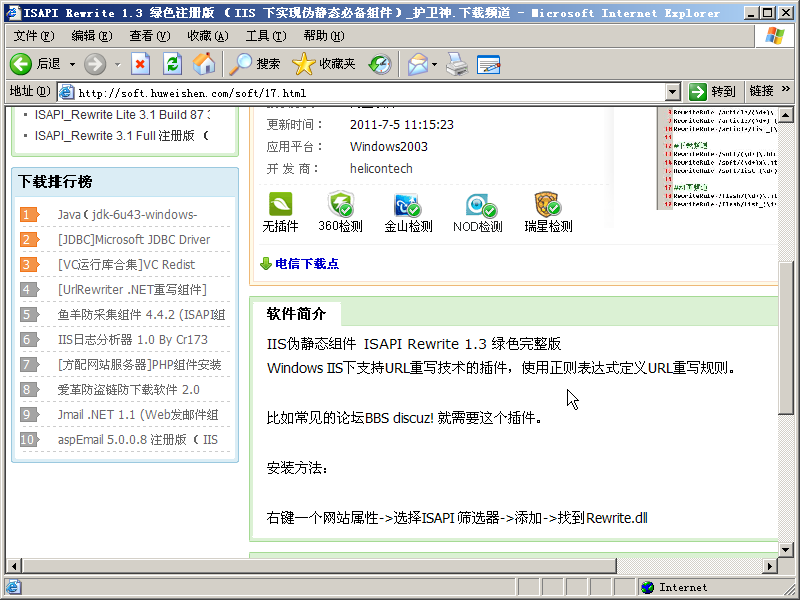800x600 pixels.
Task: Open the Forward button dropdown arrow
Action: [x=117, y=65]
